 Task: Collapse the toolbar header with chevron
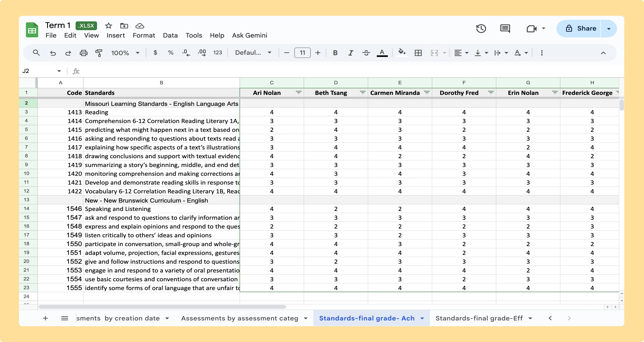click(x=603, y=53)
